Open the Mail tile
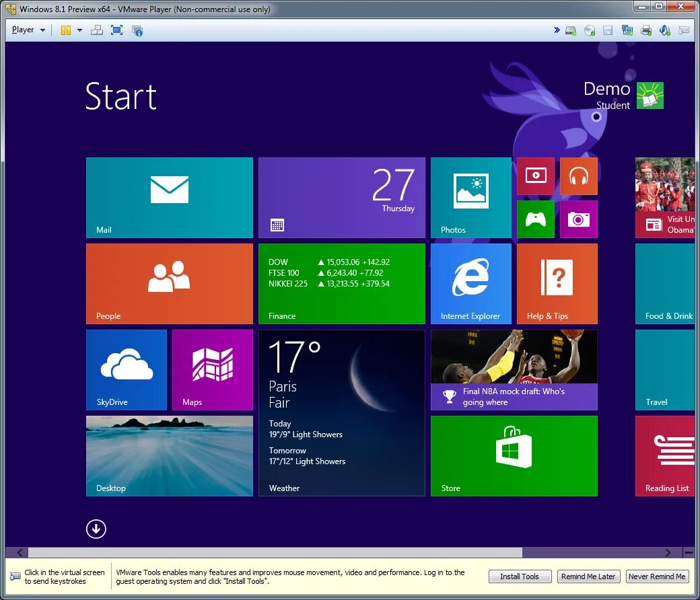 169,198
